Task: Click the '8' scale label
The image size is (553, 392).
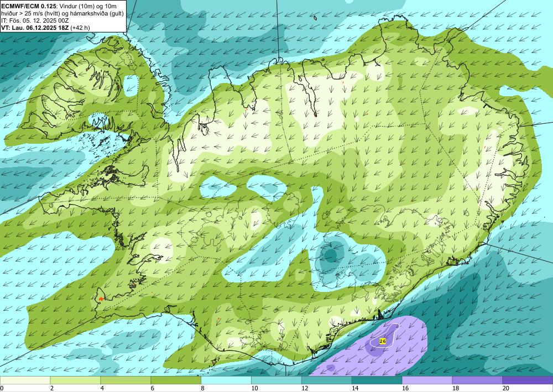Action: (203, 388)
